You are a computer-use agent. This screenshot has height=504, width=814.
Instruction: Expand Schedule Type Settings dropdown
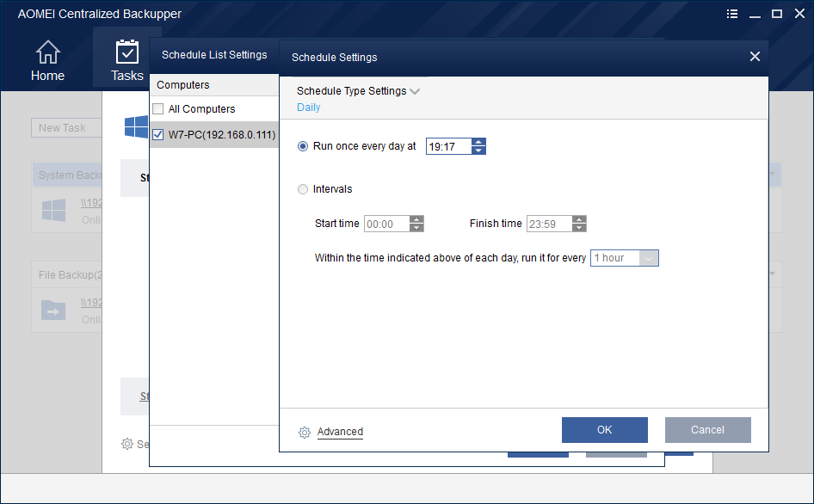[x=414, y=91]
